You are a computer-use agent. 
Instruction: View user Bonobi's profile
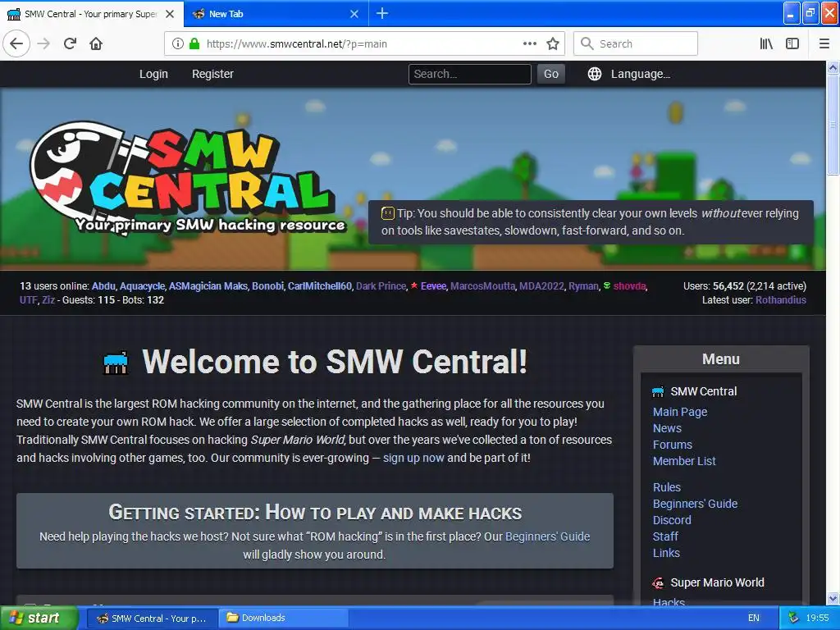pos(268,286)
